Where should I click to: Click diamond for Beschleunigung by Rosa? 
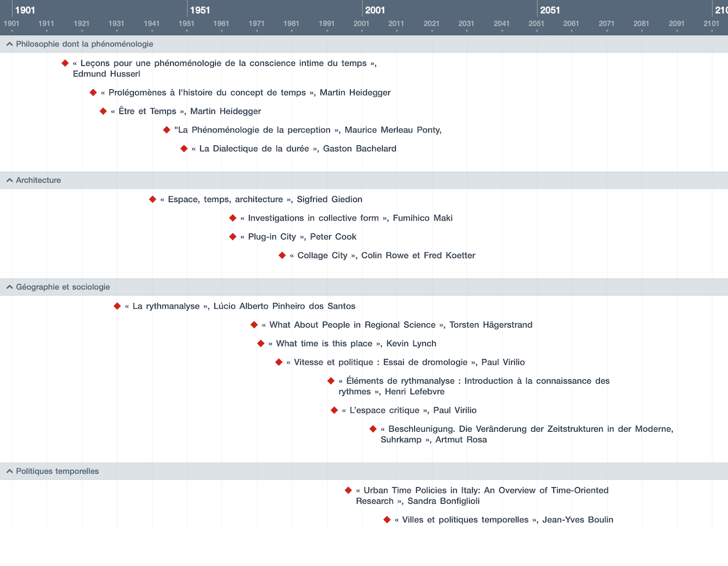click(x=373, y=429)
